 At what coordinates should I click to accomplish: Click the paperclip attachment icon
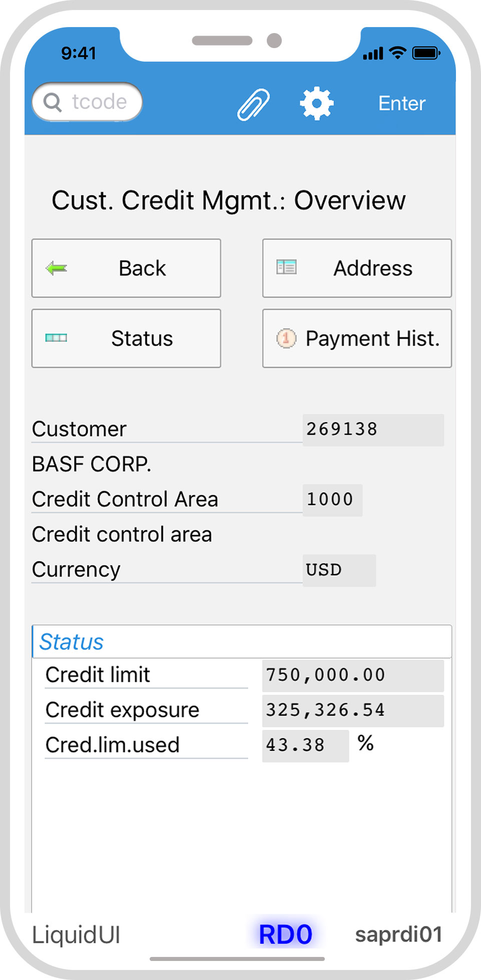click(253, 104)
